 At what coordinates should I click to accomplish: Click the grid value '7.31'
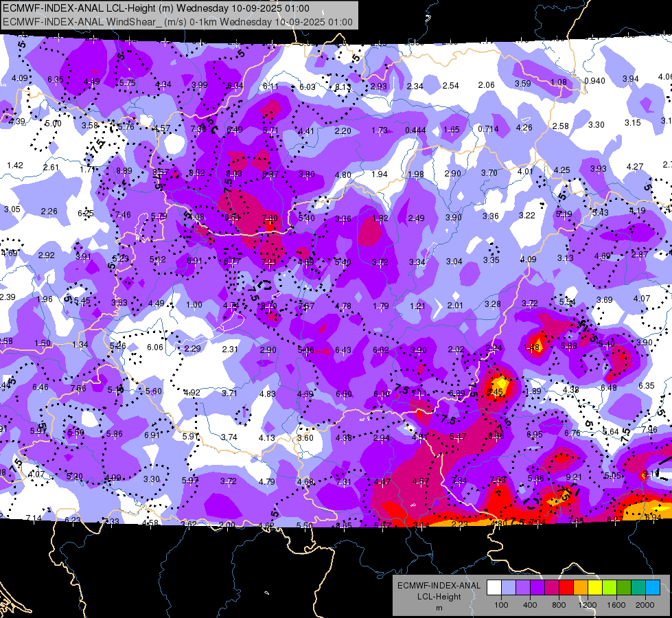(x=343, y=482)
